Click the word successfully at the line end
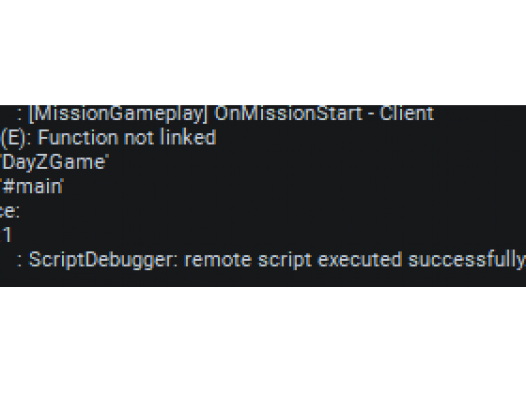526x394 pixels. coord(467,260)
